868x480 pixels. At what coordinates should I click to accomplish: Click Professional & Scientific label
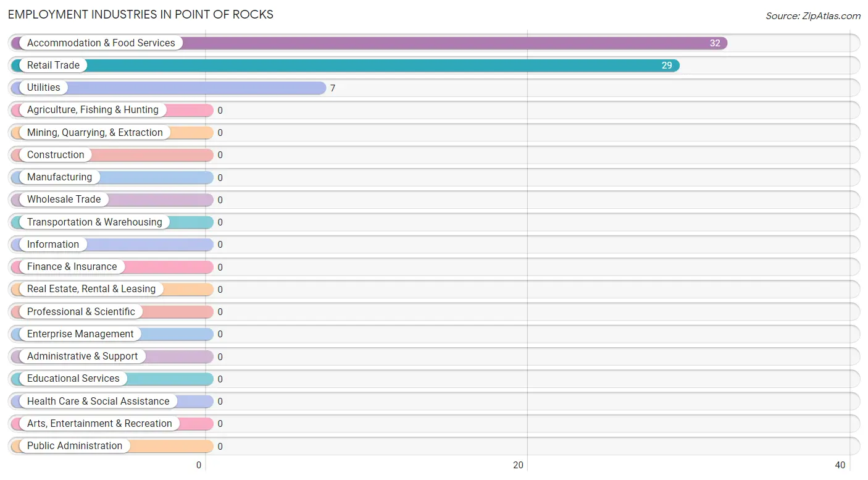pos(81,312)
